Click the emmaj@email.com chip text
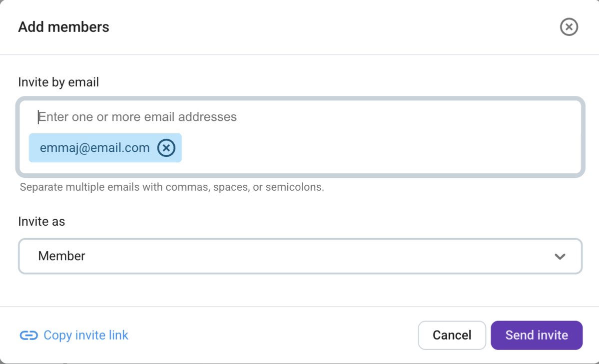The width and height of the screenshot is (599, 364). [94, 148]
